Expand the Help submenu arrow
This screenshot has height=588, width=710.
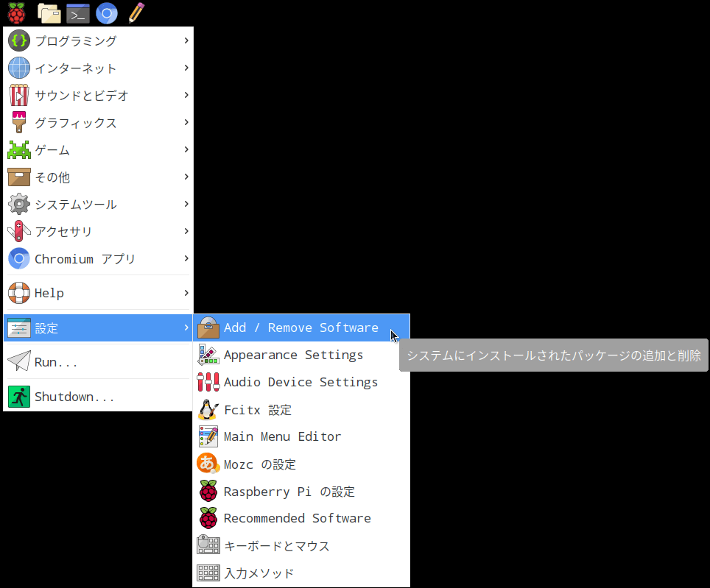pyautogui.click(x=186, y=293)
